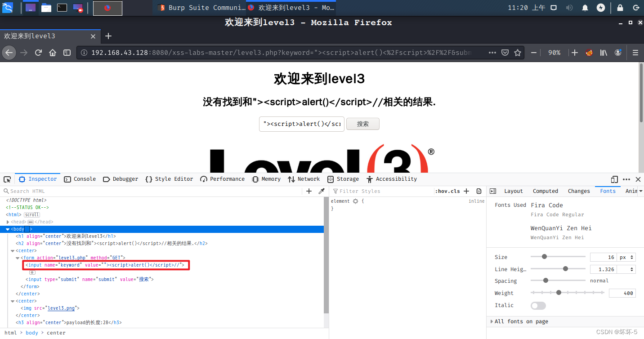Focus the keyword search input field
Image resolution: width=644 pixels, height=339 pixels.
pos(302,124)
